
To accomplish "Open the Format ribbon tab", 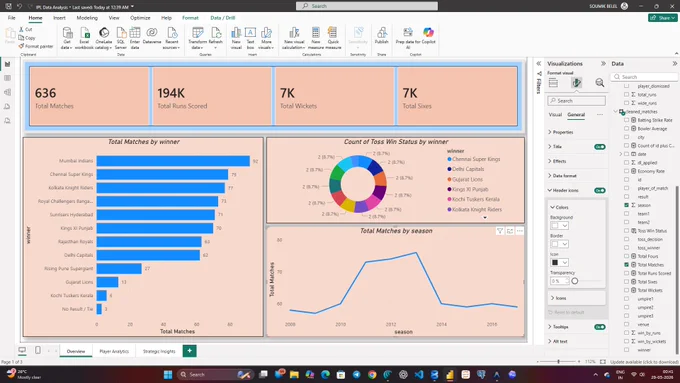I will tap(190, 18).
